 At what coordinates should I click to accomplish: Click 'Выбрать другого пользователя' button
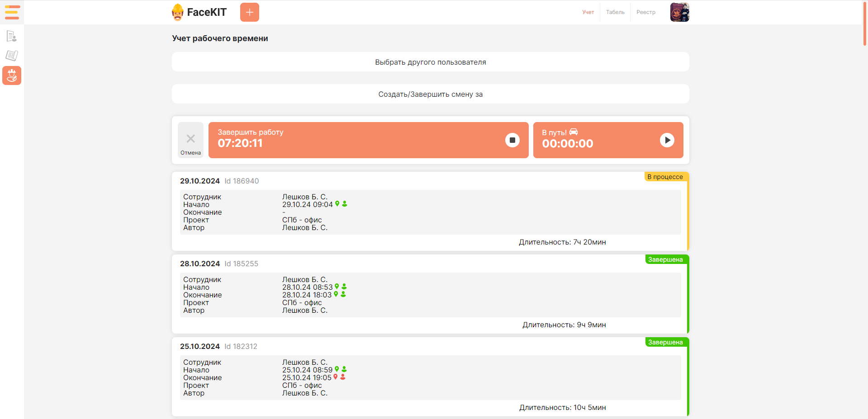tap(430, 62)
